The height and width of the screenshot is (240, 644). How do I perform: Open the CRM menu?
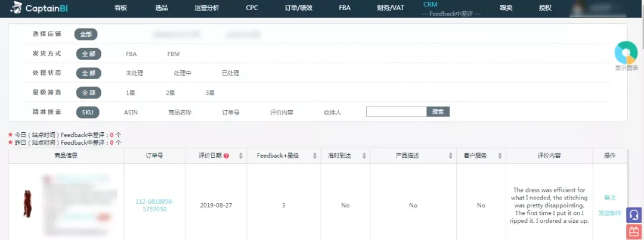coord(431,5)
